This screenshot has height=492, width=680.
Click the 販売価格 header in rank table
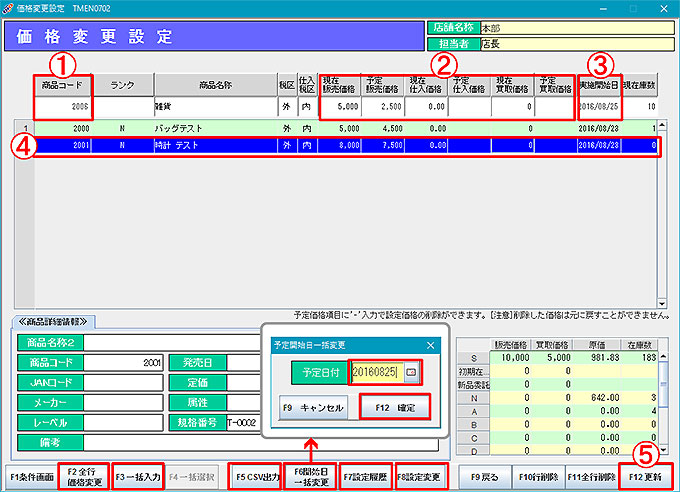[x=510, y=345]
